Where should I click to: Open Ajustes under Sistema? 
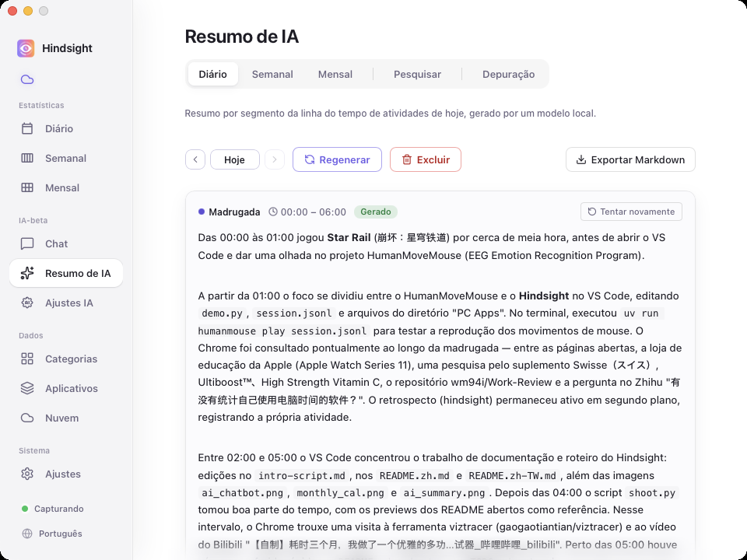tap(66, 474)
